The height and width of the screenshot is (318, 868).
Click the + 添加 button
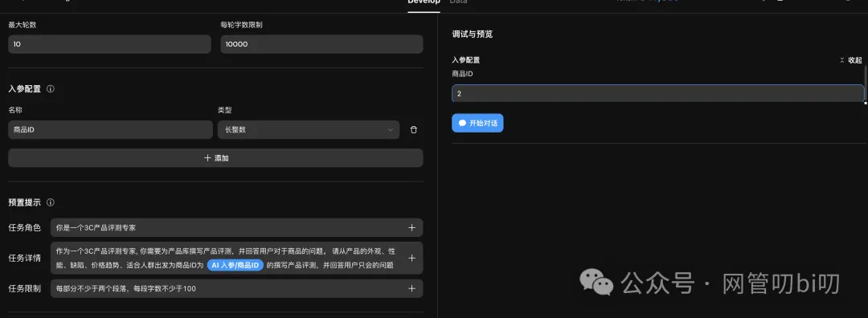coord(215,157)
